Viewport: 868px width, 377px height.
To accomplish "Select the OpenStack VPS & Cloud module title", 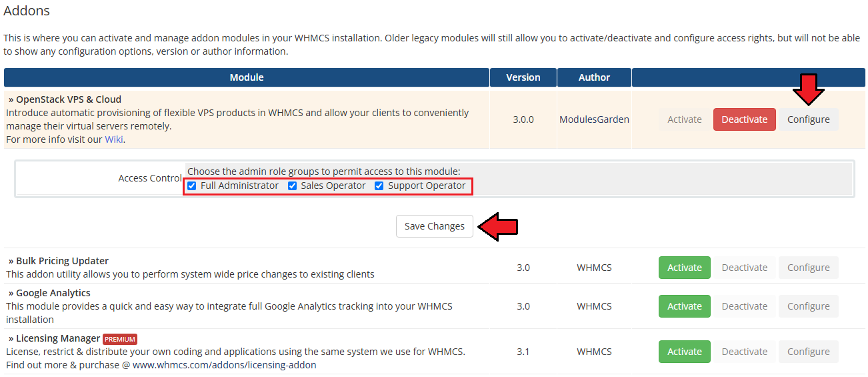I will coord(68,99).
